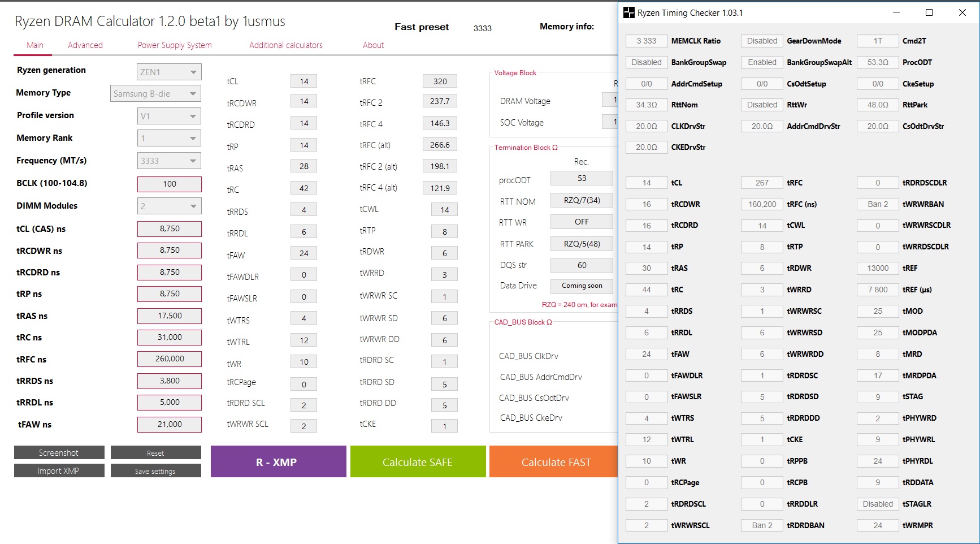Show the About tab
The height and width of the screenshot is (544, 980).
[x=374, y=45]
